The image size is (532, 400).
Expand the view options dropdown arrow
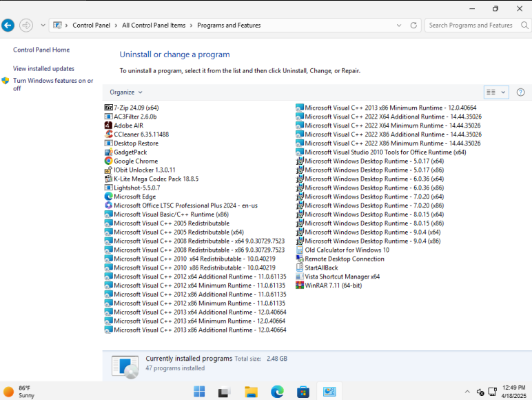[x=503, y=92]
